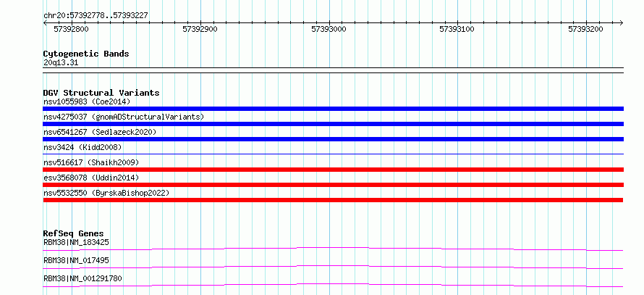Click red bar under nsv5532550
The width and height of the screenshot is (644, 295).
tap(333, 200)
